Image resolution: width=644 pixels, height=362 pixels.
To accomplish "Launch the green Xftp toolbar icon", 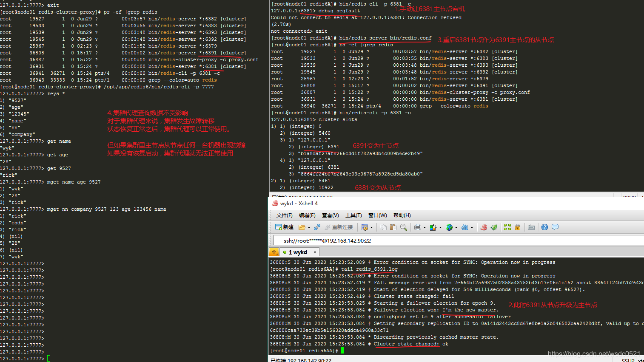I will (494, 227).
